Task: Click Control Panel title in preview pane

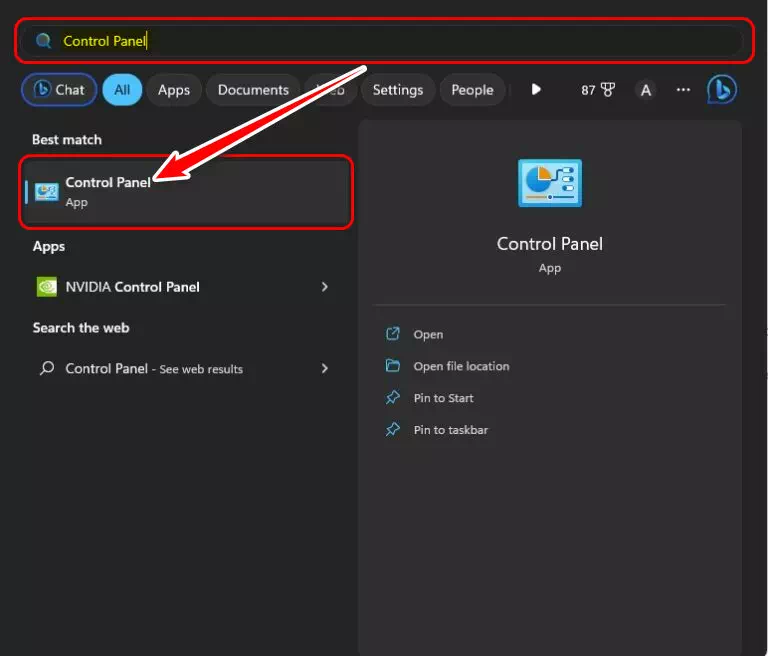Action: 550,244
